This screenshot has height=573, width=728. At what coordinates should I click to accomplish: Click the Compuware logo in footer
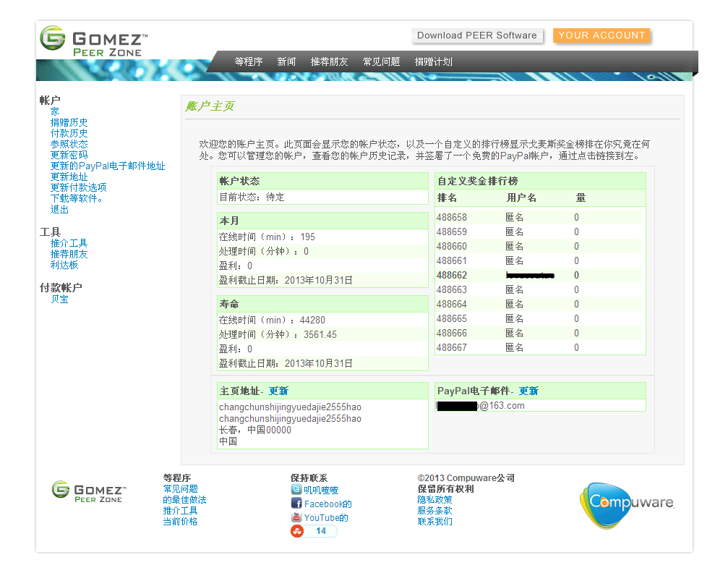pos(626,503)
